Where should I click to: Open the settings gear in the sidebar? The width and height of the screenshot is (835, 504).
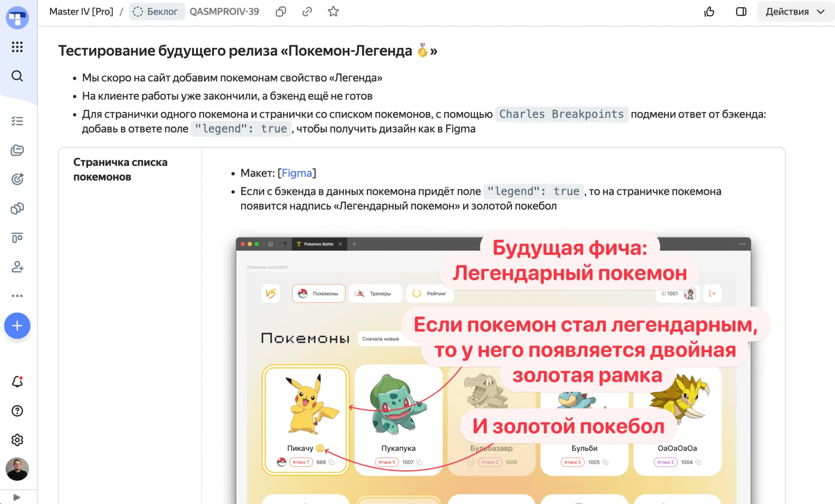point(17,440)
